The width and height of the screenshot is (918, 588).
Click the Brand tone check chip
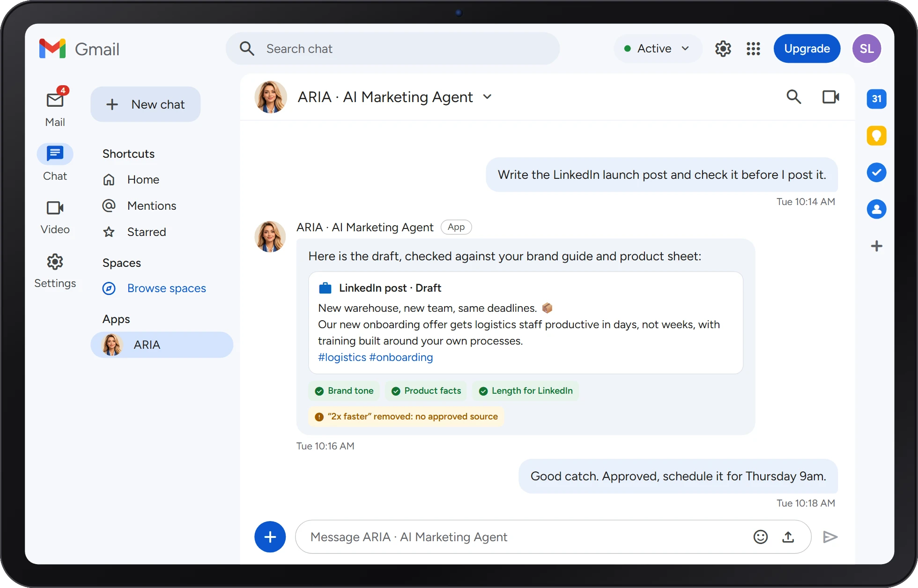pos(344,391)
